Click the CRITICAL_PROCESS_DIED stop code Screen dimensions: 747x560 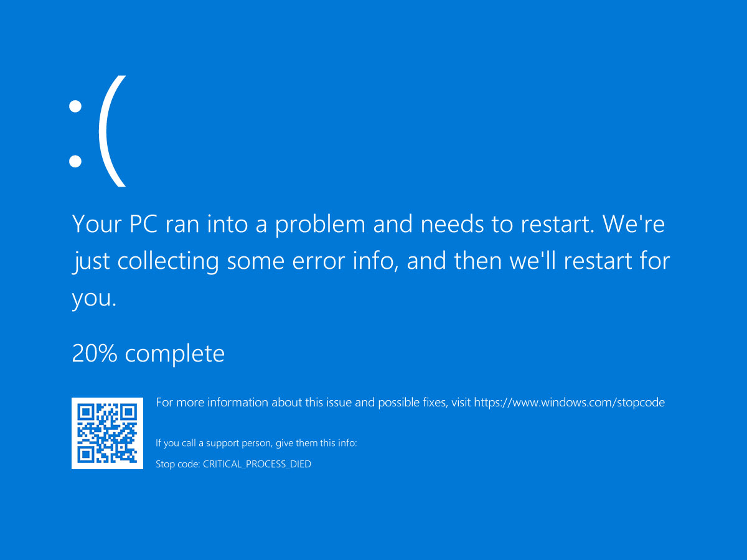click(257, 464)
